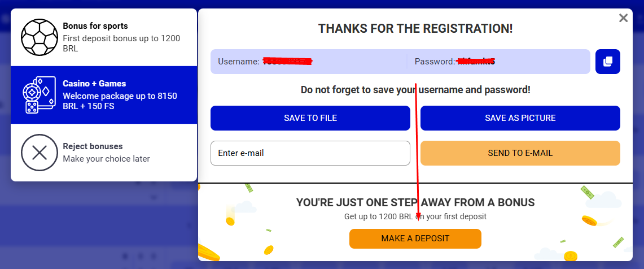Pick "Reject bonuses" to choose later

click(93, 146)
